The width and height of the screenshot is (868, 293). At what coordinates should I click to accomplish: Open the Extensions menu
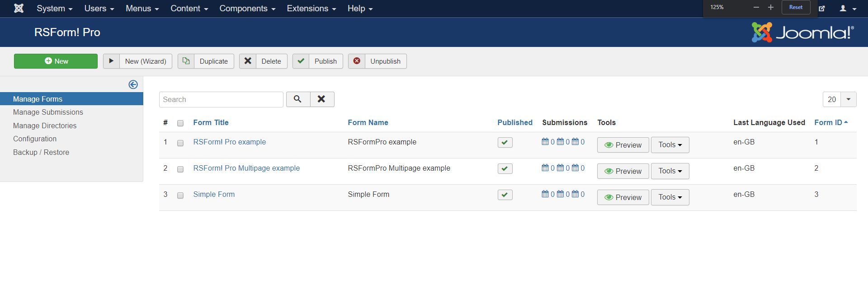[x=311, y=9]
